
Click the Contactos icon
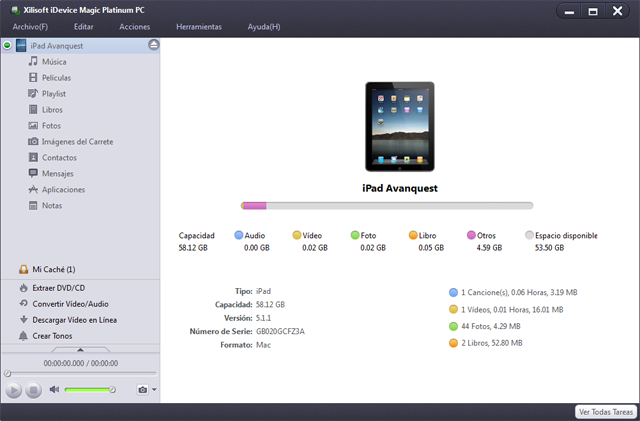click(x=33, y=157)
